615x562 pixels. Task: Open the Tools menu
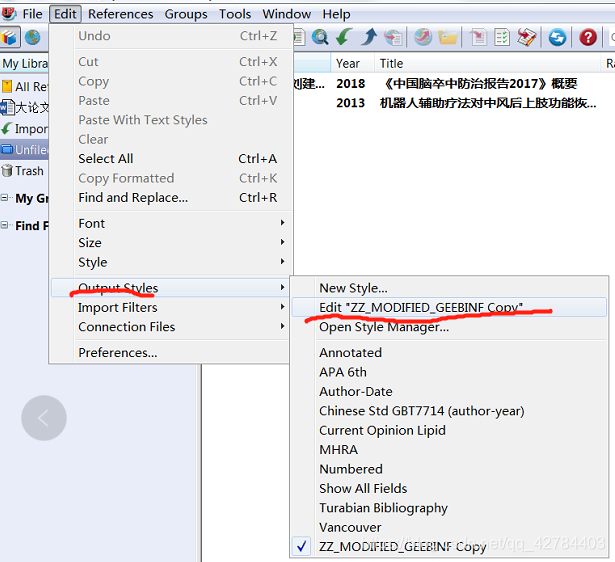coord(235,14)
